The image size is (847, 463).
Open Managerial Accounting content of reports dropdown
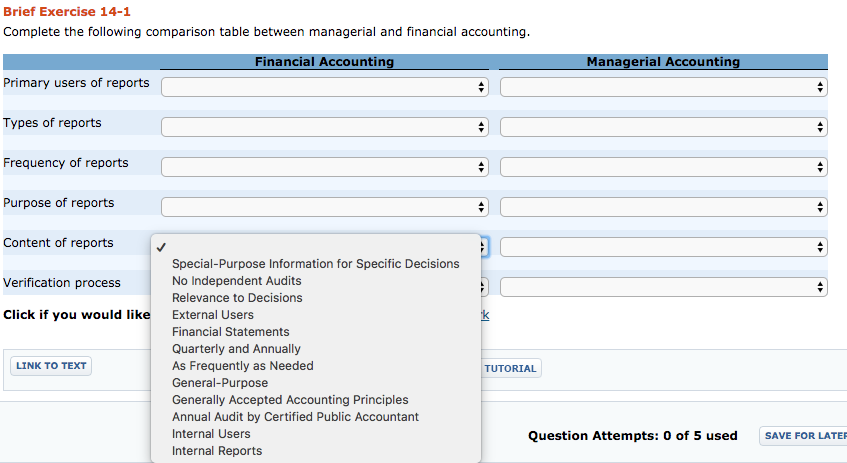[664, 247]
